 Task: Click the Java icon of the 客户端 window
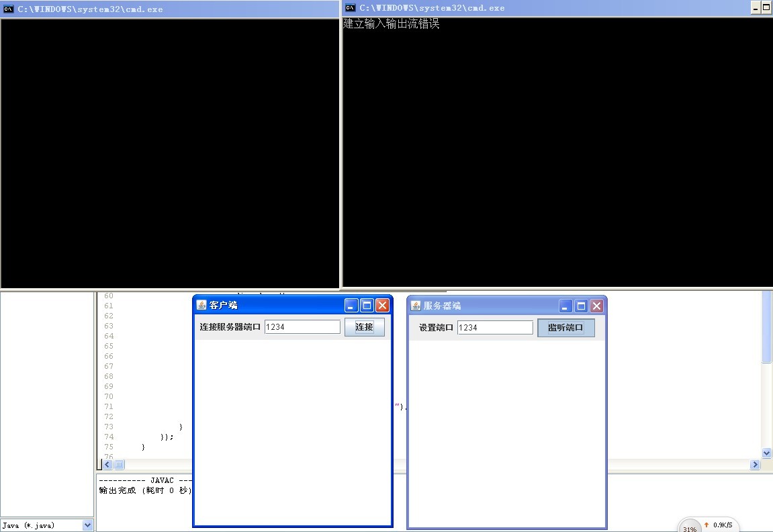coord(201,305)
